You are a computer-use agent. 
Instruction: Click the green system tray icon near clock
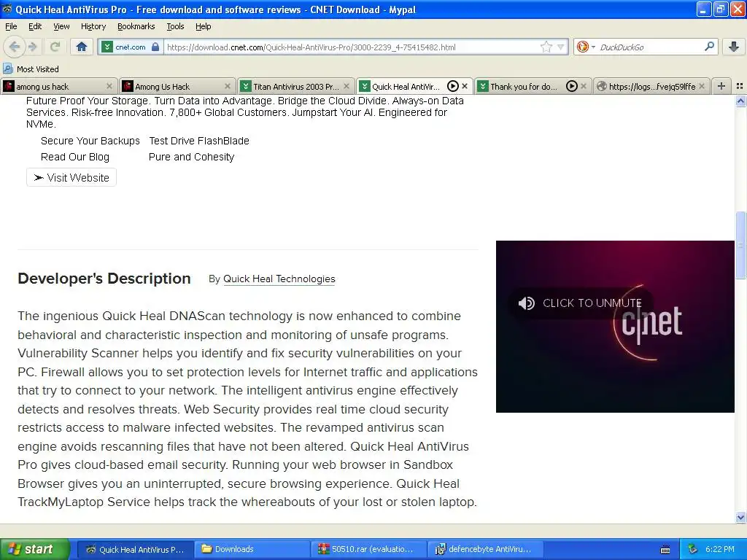point(693,550)
